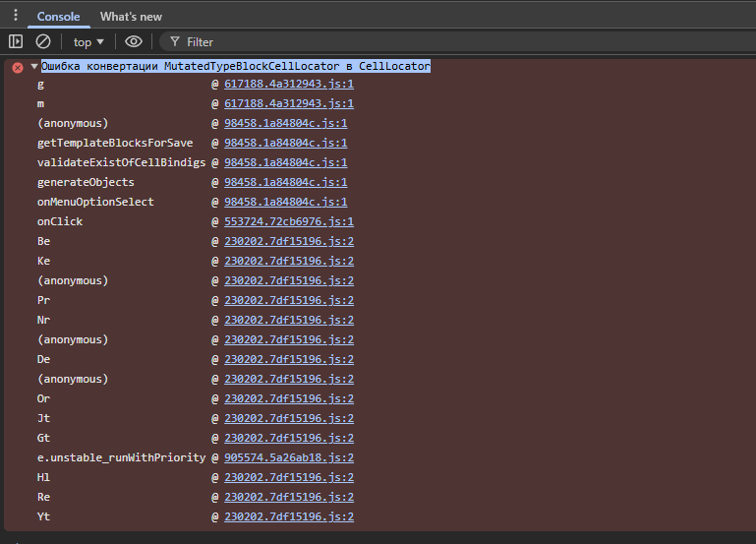
Task: Open source link for the Yt frame
Action: point(288,517)
